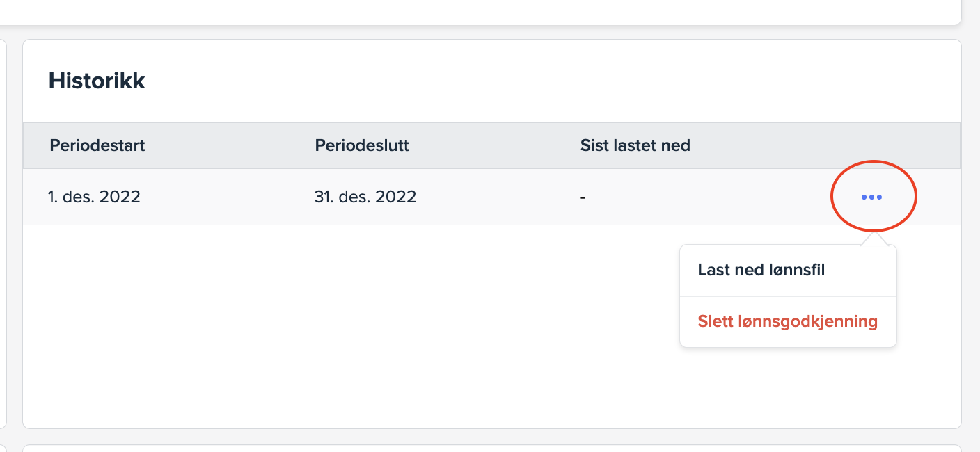Select the 1. des. 2022 start date cell

(94, 197)
